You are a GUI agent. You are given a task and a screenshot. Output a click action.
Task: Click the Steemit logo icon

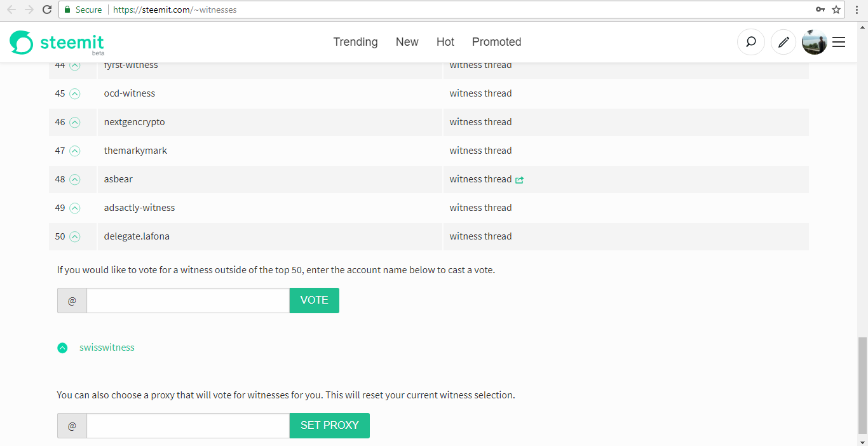click(x=21, y=42)
